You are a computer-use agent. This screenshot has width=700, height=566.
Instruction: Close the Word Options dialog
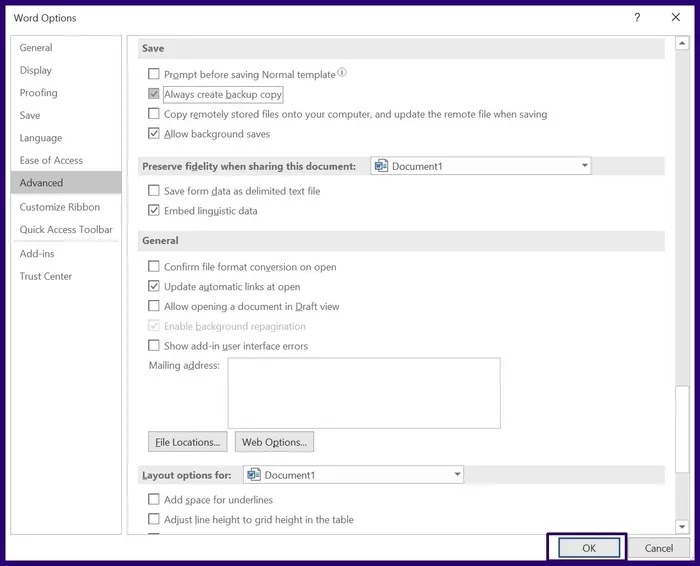pos(675,17)
